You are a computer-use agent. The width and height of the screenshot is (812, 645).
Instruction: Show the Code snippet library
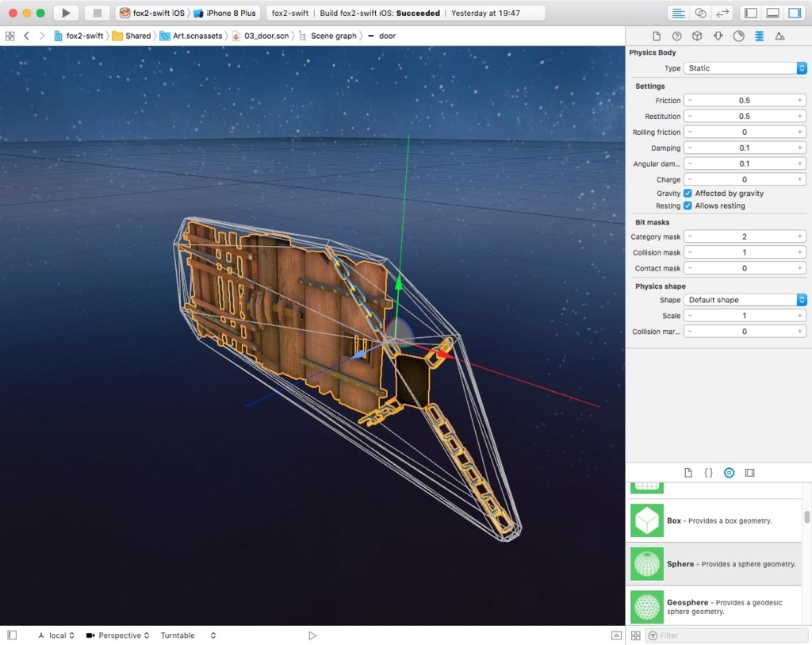[708, 473]
